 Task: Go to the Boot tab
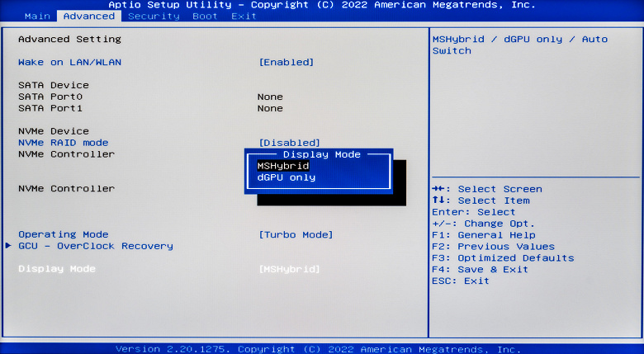pos(205,17)
